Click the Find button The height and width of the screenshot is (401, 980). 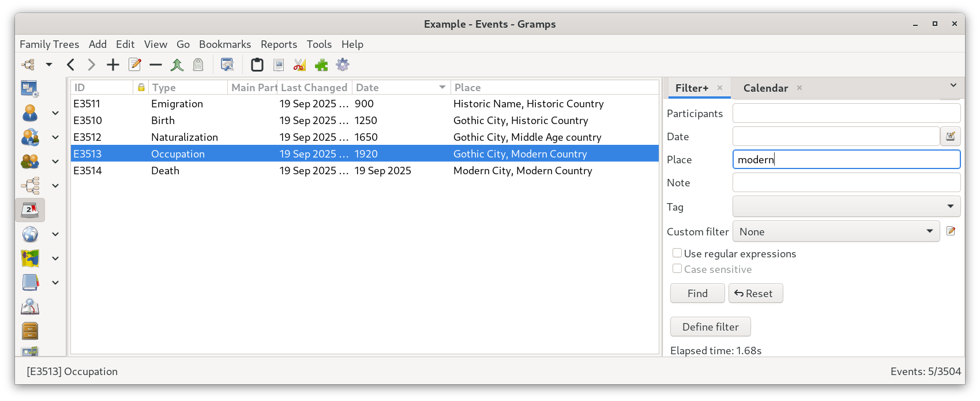click(x=697, y=293)
